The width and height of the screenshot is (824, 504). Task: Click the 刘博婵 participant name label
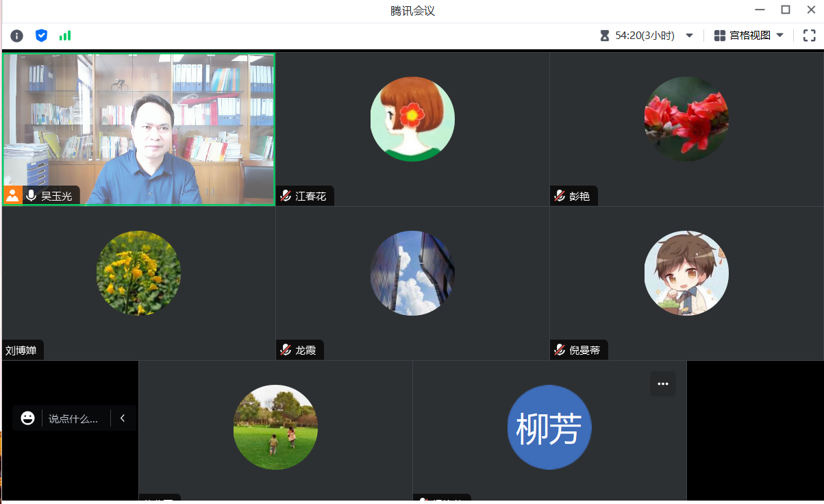point(21,350)
